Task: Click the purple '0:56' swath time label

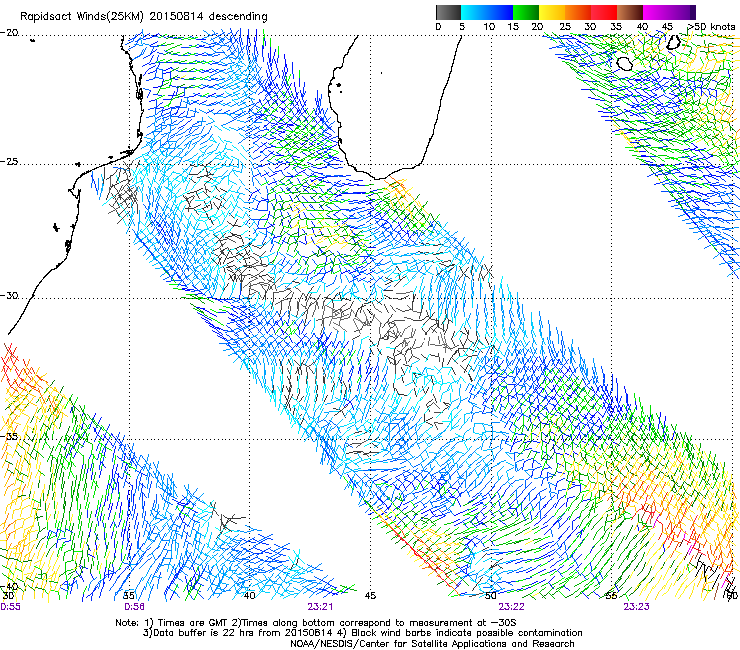Action: 134,607
